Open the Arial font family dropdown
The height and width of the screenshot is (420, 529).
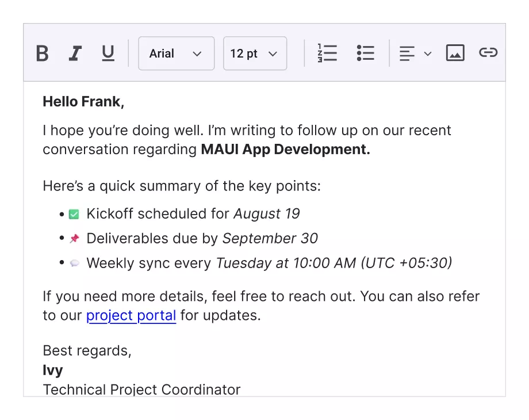coord(176,54)
